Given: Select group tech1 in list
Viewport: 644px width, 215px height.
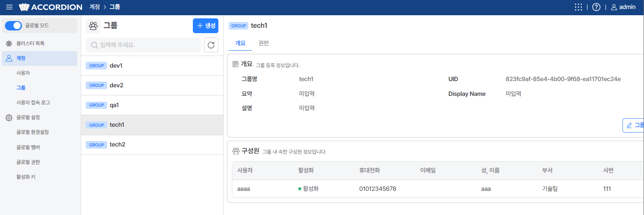Looking at the screenshot, I should 152,125.
